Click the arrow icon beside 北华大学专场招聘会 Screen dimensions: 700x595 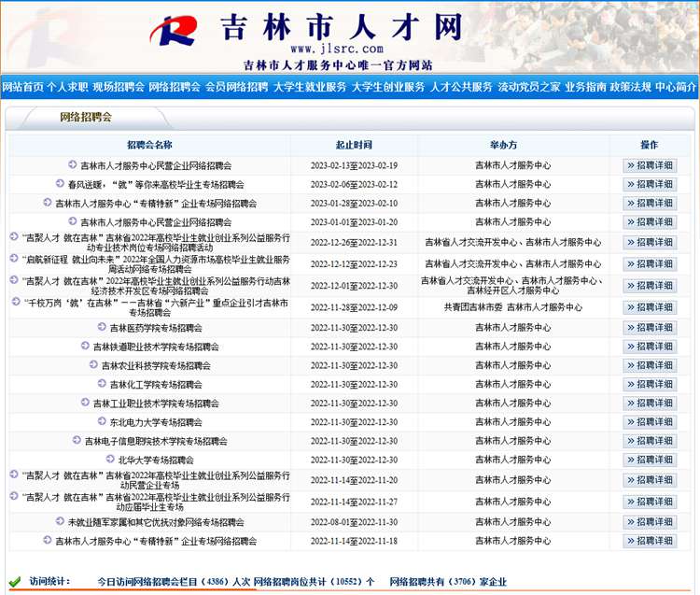tap(110, 460)
